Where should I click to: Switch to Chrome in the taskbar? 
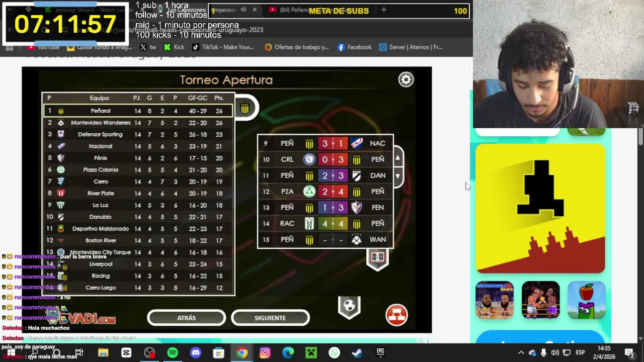(242, 353)
